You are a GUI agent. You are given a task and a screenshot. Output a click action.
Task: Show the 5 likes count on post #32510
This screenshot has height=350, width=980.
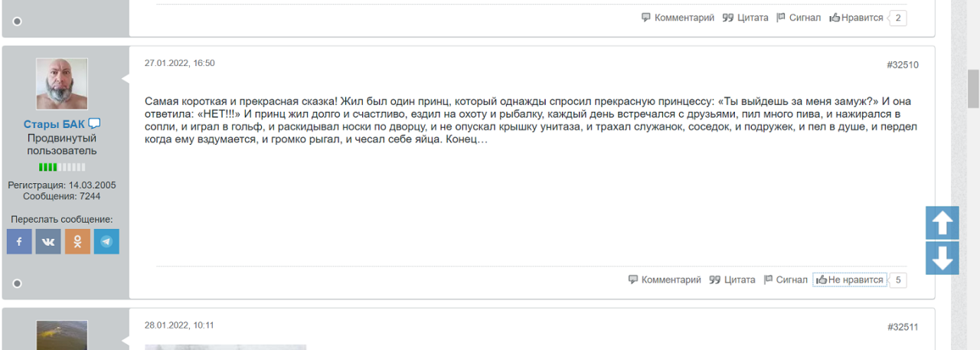point(899,280)
